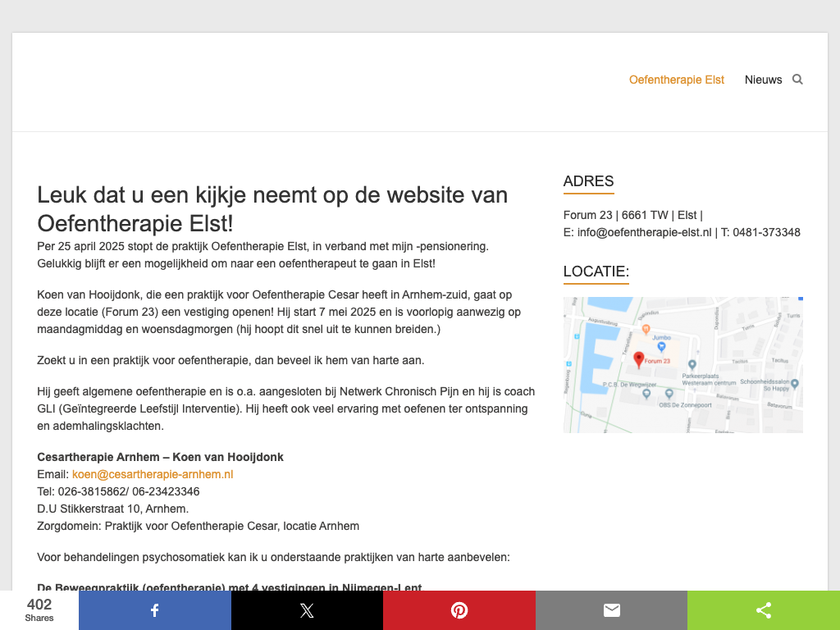Click the koen@cesartherapie-arnhem.nl email link
This screenshot has width=840, height=630.
point(153,474)
